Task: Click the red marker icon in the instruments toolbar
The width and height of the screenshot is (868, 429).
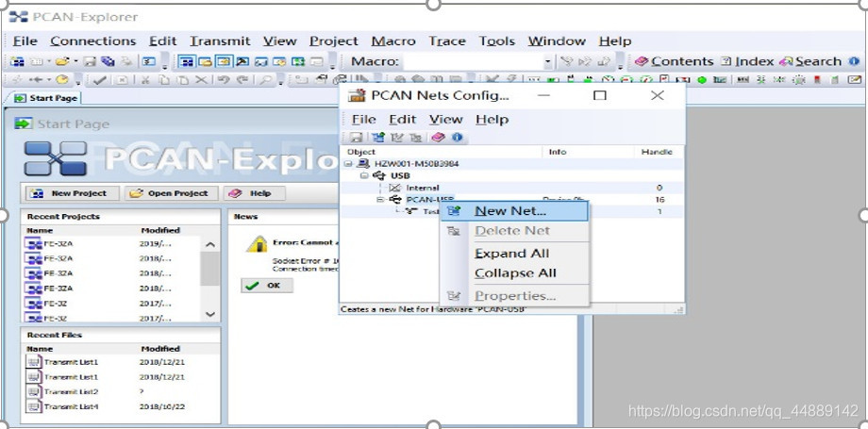Action: coord(816,80)
